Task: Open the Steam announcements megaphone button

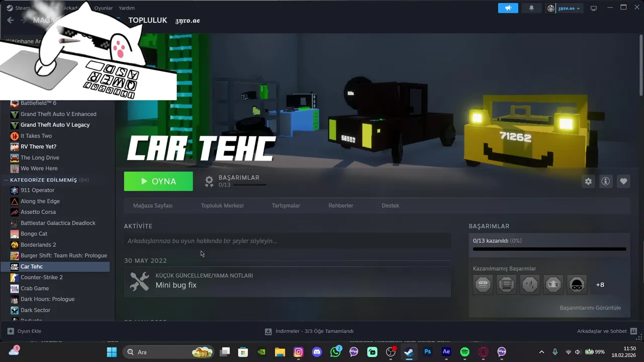Action: tap(508, 8)
